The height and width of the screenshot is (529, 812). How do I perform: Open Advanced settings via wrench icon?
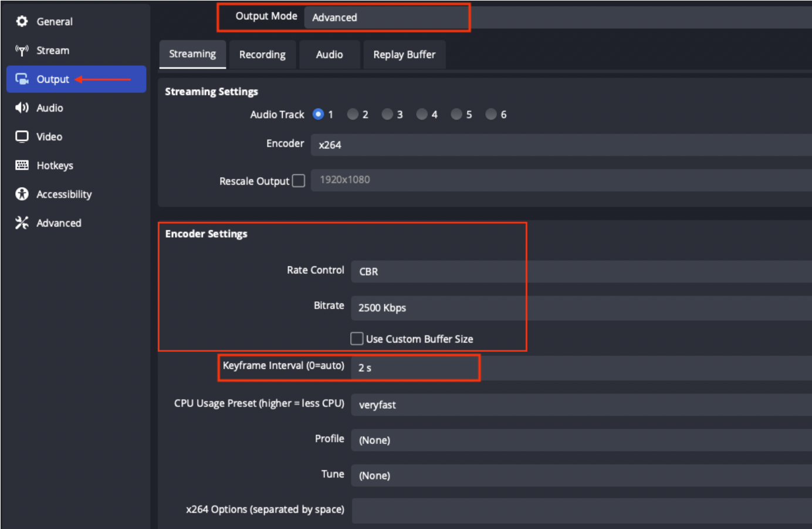click(x=22, y=223)
